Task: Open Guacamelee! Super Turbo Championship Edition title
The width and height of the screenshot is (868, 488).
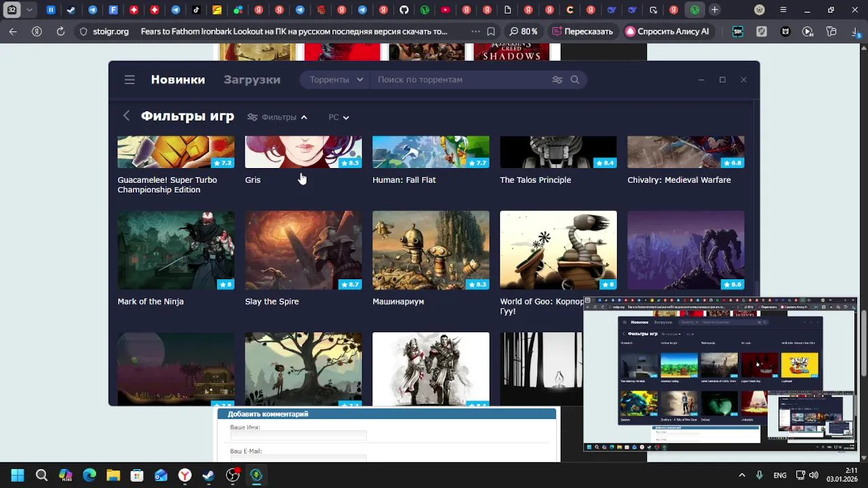Action: pos(167,184)
